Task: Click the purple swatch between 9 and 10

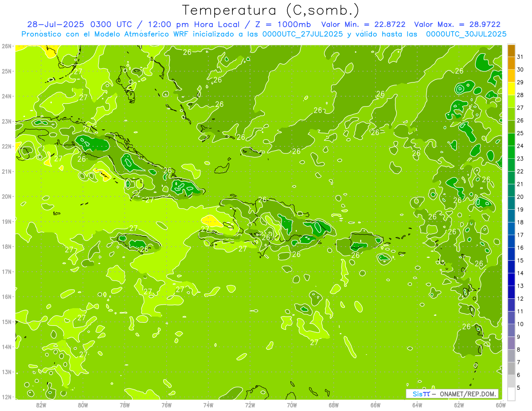Action: (512, 330)
